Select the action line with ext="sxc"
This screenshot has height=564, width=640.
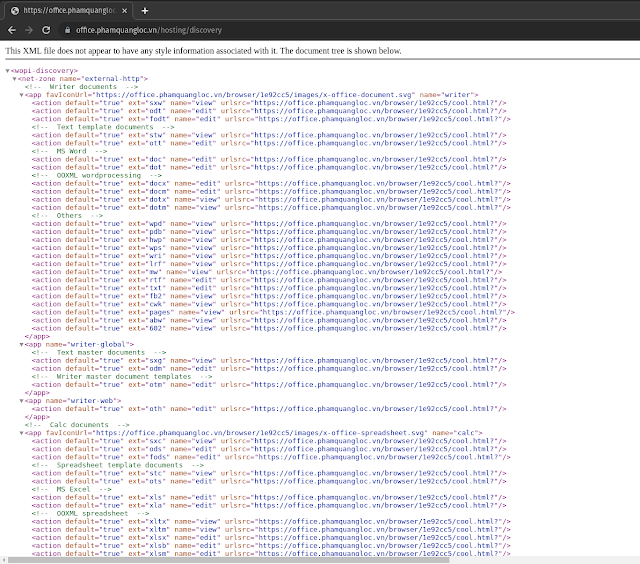tap(269, 441)
